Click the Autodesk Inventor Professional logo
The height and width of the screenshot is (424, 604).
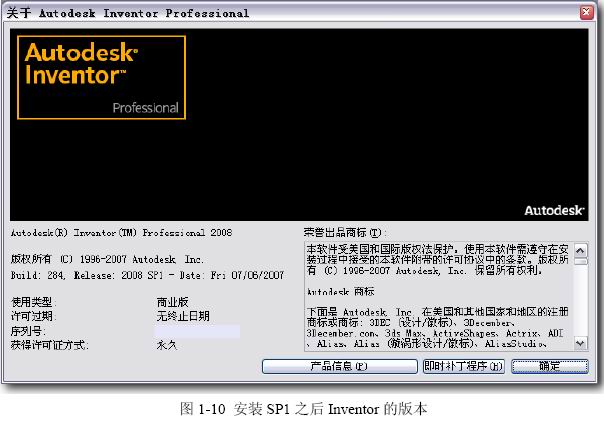[101, 77]
